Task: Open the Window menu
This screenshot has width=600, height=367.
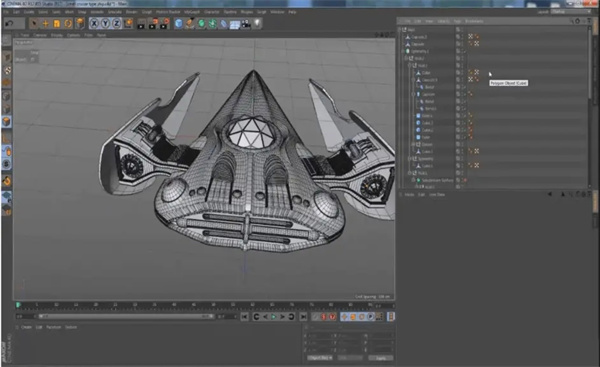Action: click(277, 12)
